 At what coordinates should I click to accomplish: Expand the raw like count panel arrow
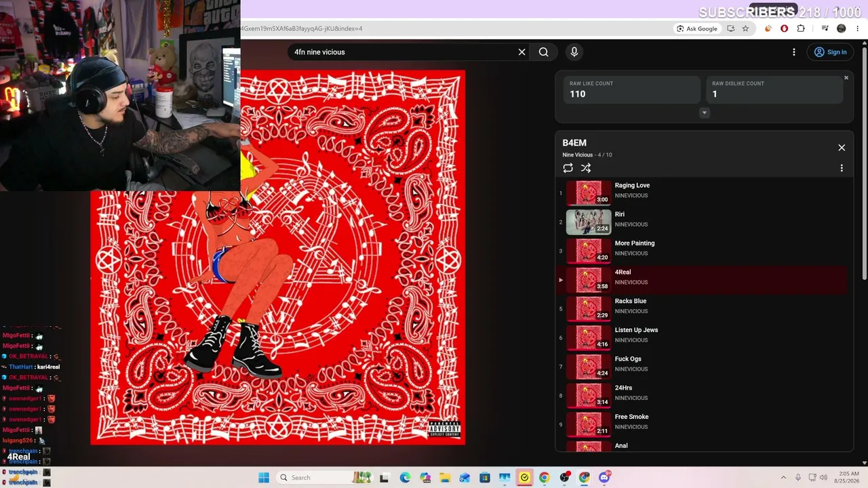click(704, 113)
